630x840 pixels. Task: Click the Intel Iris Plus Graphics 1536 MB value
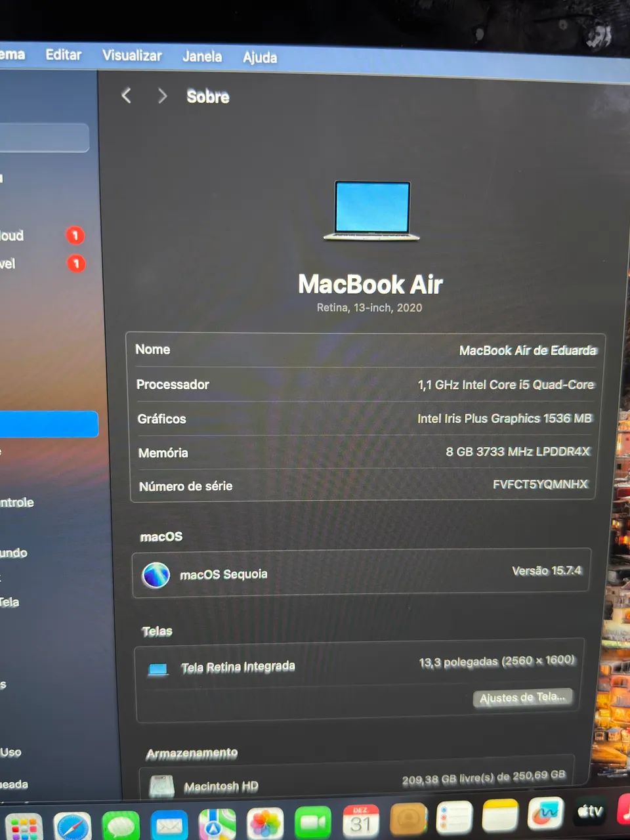pos(504,419)
